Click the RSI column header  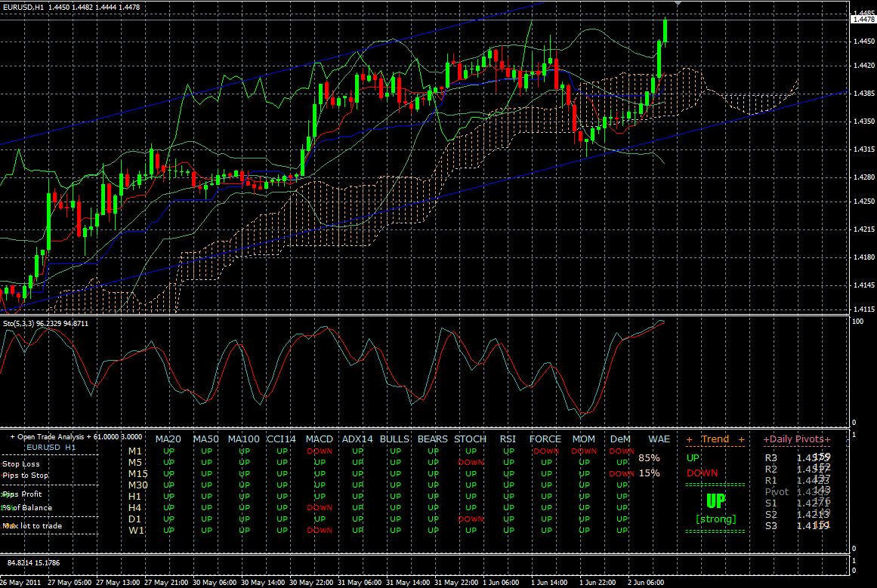[x=508, y=439]
